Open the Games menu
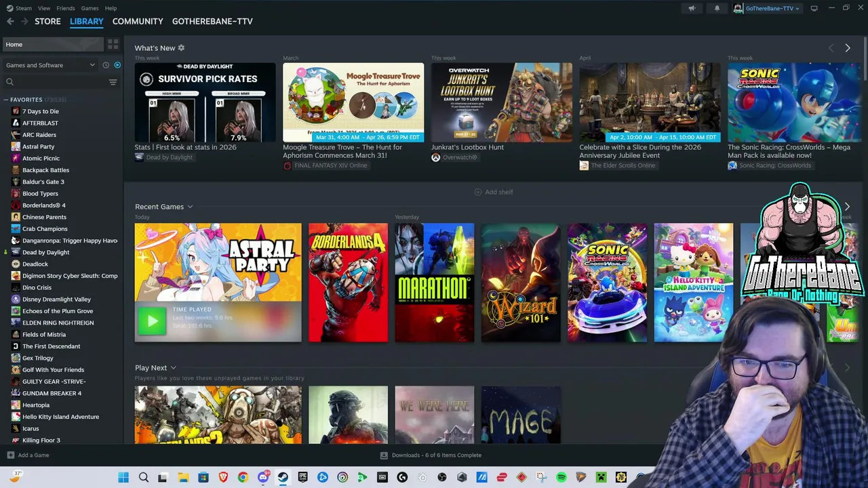Viewport: 868px width, 488px height. coord(90,8)
